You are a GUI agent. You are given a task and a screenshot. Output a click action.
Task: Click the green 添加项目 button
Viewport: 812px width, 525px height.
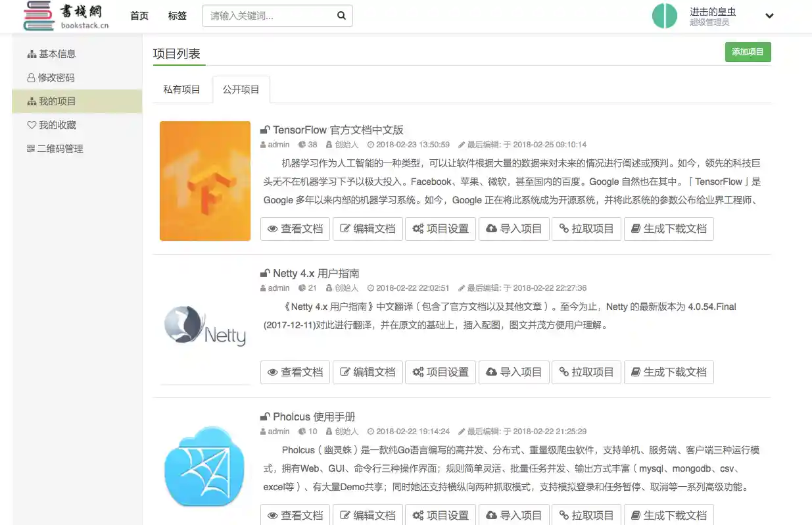(748, 51)
